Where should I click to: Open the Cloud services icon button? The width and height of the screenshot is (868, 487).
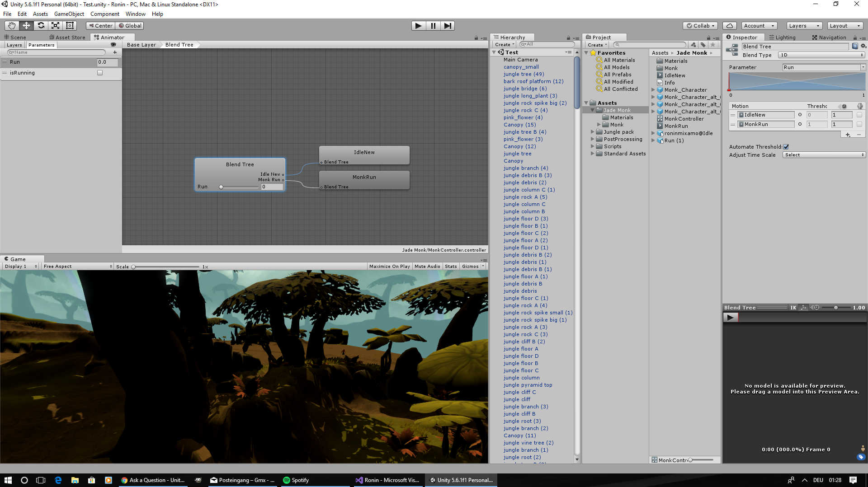click(729, 26)
